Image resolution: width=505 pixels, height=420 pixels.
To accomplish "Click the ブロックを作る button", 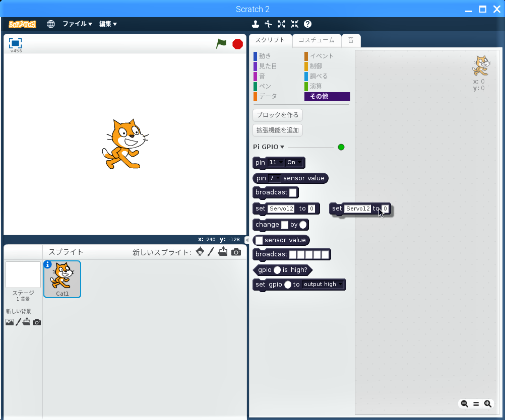I will click(278, 115).
